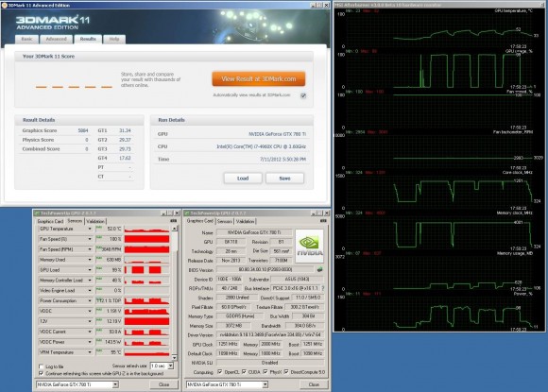Click View Result at 3DMark.com button
Viewport: 548px width, 392px height.
[x=259, y=79]
